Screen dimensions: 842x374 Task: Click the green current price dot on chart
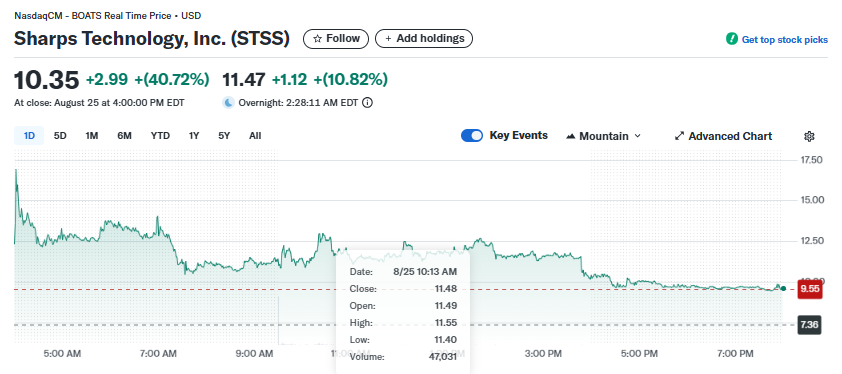tap(783, 289)
